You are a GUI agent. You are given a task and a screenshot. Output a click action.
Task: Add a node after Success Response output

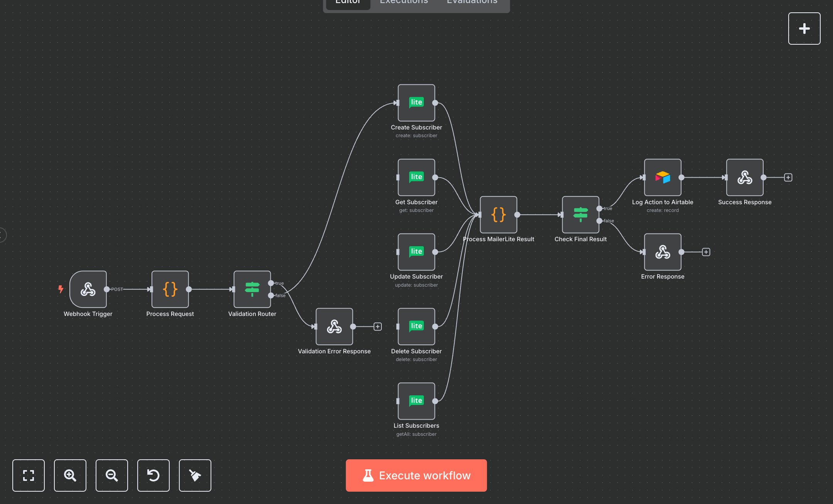pyautogui.click(x=788, y=177)
